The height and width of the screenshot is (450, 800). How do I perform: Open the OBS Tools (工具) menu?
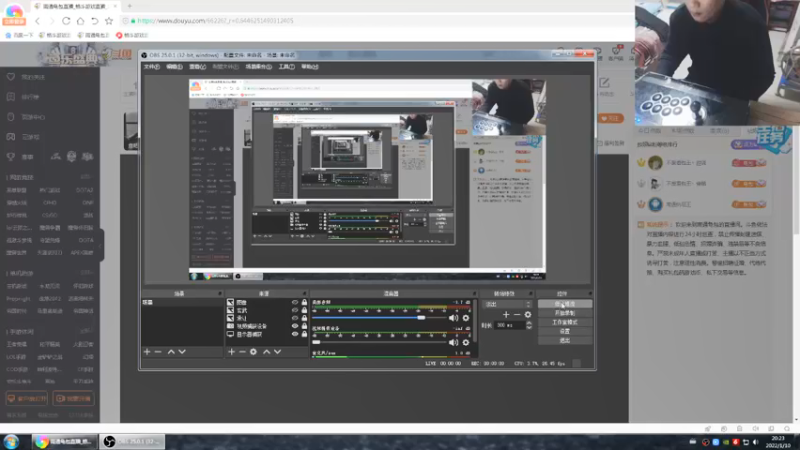point(286,67)
